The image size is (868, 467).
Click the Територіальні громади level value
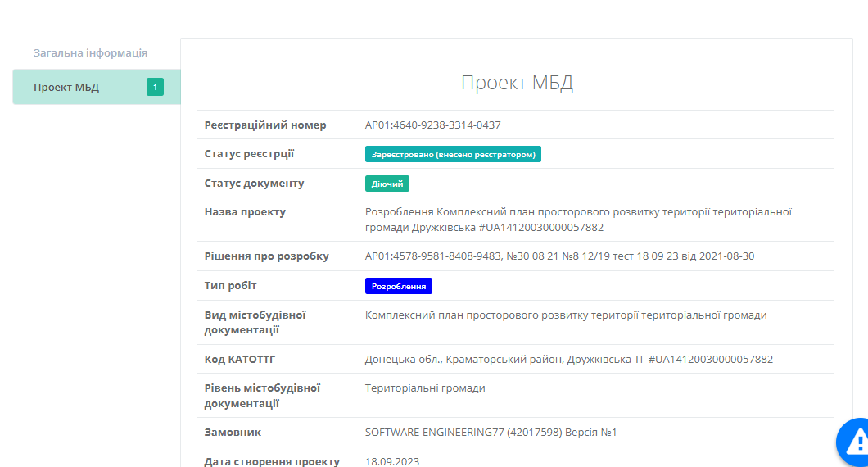425,388
